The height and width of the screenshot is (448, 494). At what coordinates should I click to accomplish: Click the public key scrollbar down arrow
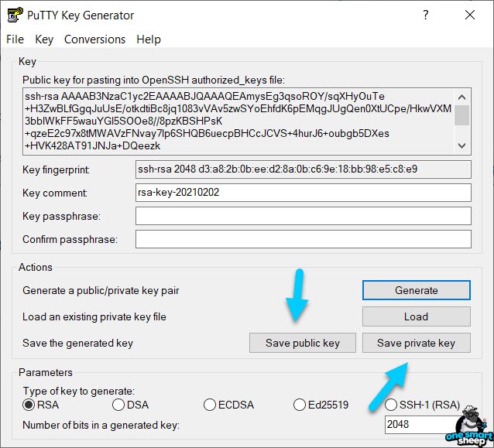pyautogui.click(x=462, y=145)
